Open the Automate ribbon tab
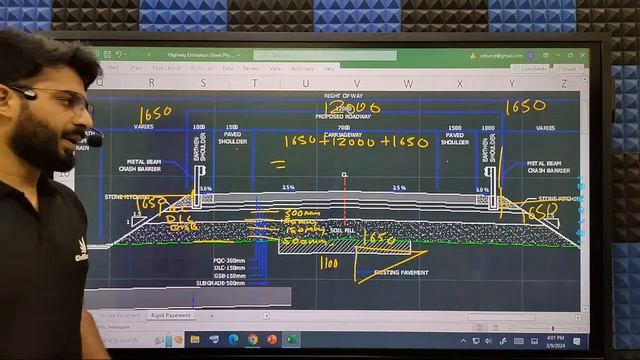640x360 pixels. [x=302, y=69]
